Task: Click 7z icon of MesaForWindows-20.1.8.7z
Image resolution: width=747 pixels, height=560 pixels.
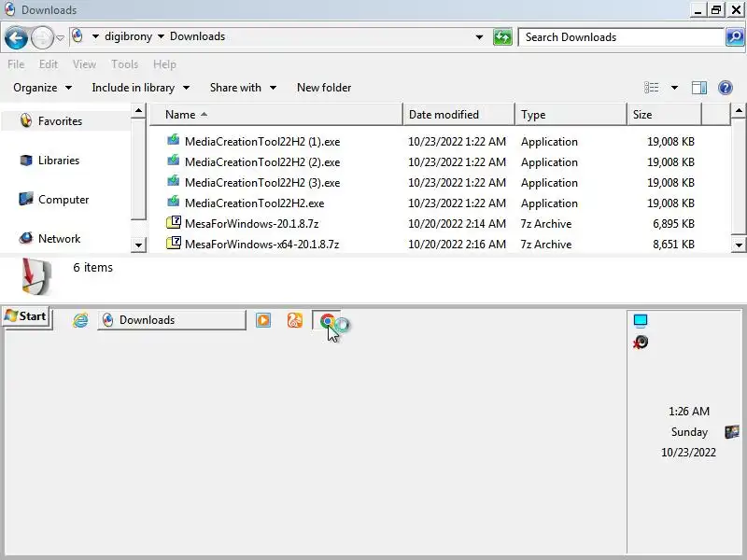Action: coord(174,222)
